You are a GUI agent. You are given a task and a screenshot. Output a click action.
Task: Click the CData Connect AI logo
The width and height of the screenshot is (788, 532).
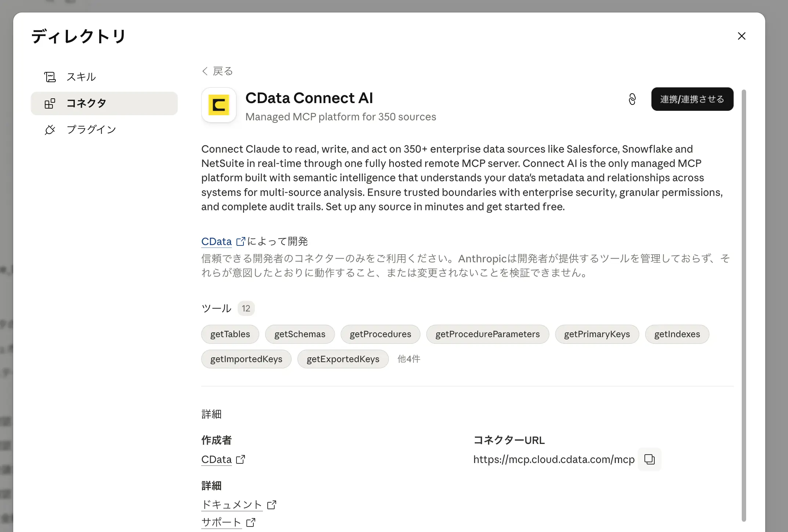pos(219,105)
